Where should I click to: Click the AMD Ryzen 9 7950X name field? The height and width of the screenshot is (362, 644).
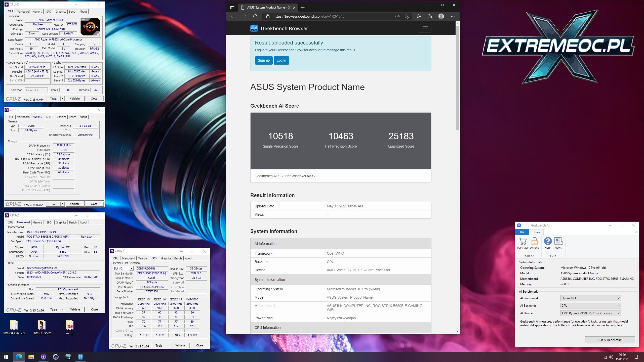click(x=51, y=20)
